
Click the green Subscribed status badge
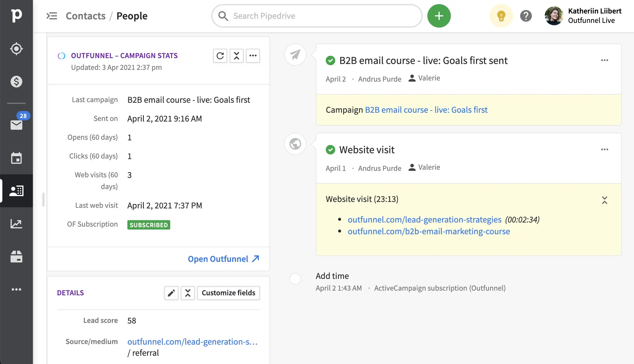point(149,225)
